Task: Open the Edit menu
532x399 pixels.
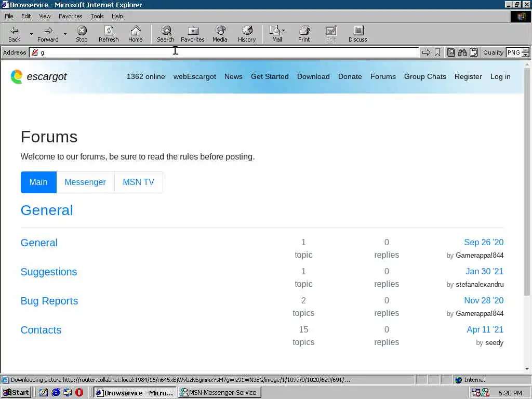Action: 26,16
